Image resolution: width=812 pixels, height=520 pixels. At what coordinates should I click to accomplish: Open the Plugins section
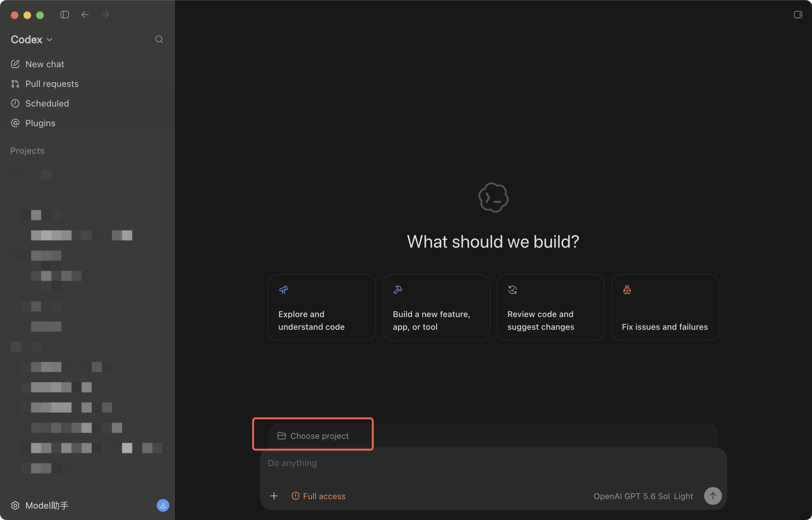click(33, 123)
